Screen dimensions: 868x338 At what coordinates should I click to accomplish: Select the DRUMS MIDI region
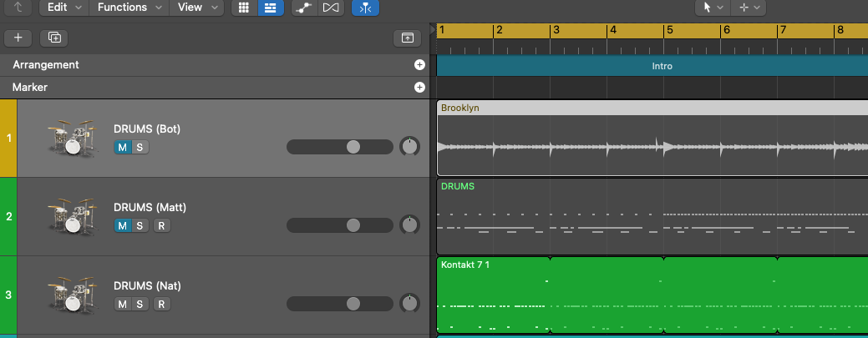(x=652, y=216)
